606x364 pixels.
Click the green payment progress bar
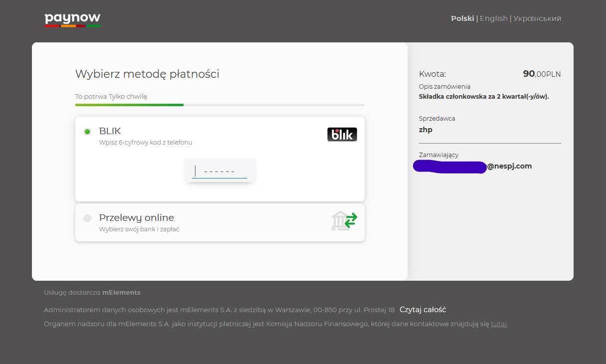pyautogui.click(x=129, y=105)
